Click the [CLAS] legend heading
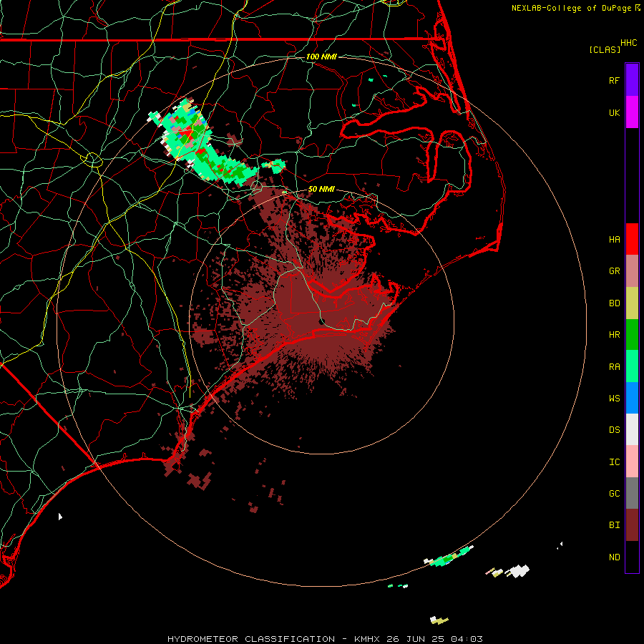 point(605,49)
